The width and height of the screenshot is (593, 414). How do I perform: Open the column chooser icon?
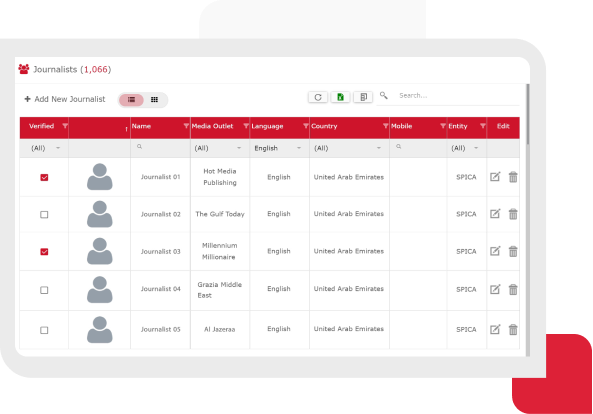[363, 97]
